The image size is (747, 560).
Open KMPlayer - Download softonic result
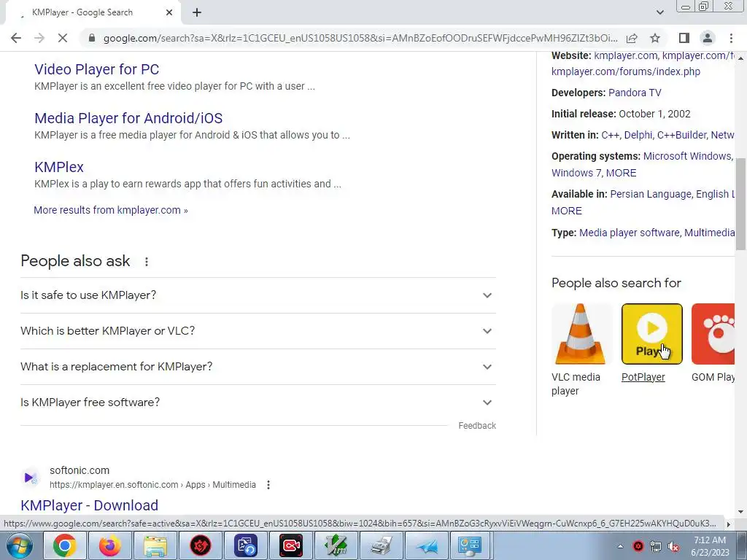click(90, 505)
